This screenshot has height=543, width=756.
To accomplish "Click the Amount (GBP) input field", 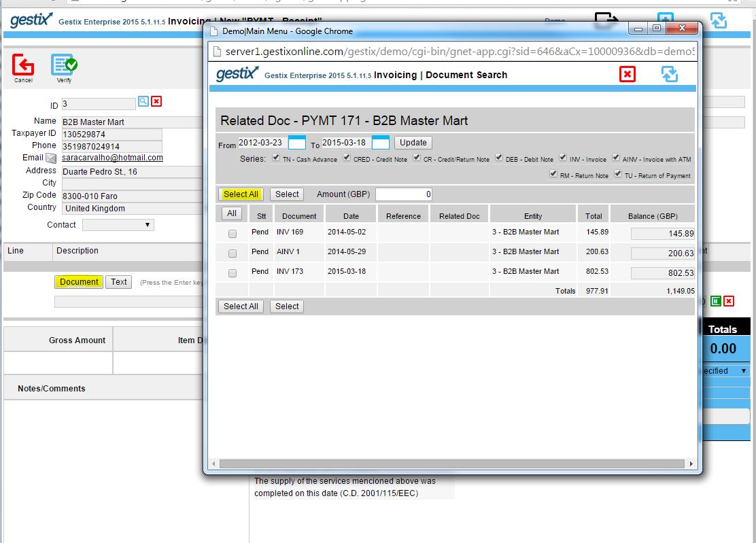I will tap(404, 194).
